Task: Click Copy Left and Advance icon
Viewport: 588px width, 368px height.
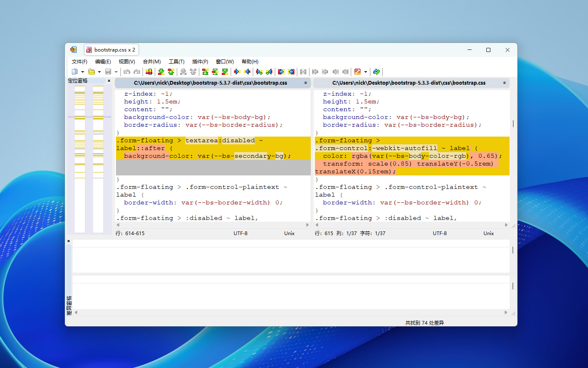Action: [269, 72]
